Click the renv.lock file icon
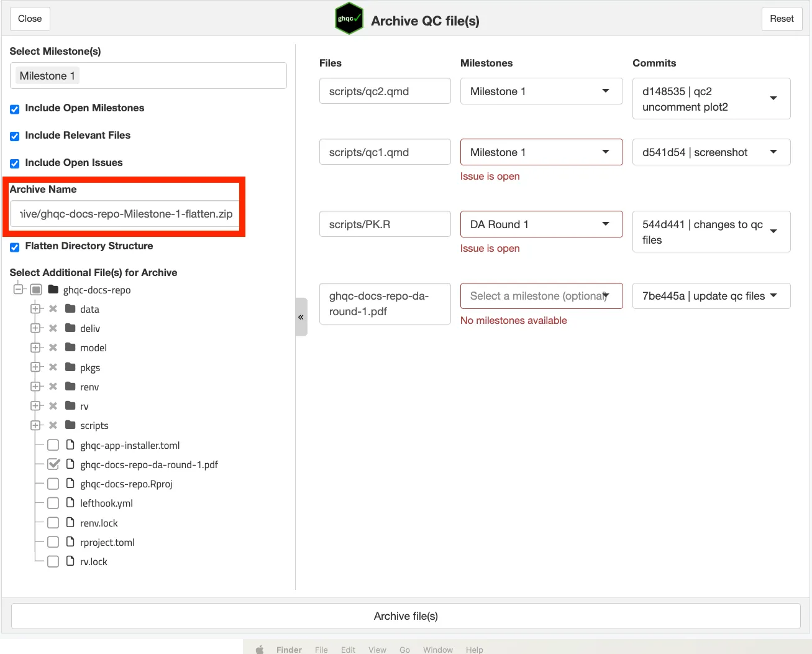The image size is (812, 654). pyautogui.click(x=70, y=523)
